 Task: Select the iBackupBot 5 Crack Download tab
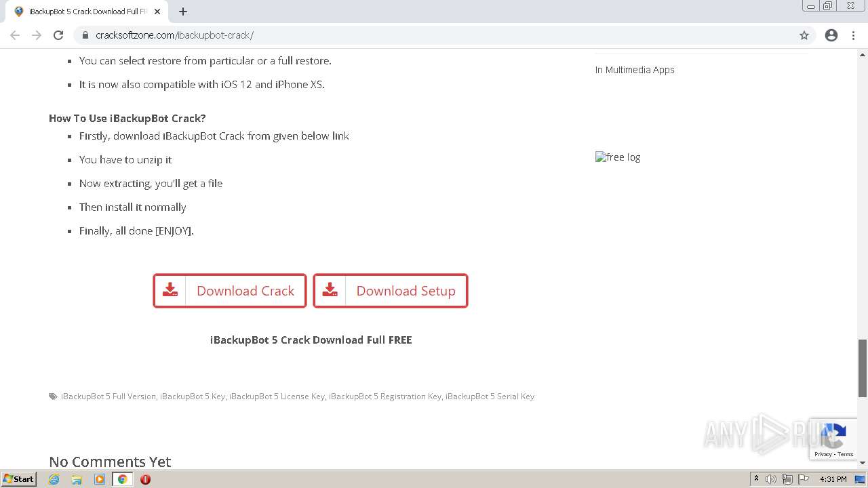point(87,12)
